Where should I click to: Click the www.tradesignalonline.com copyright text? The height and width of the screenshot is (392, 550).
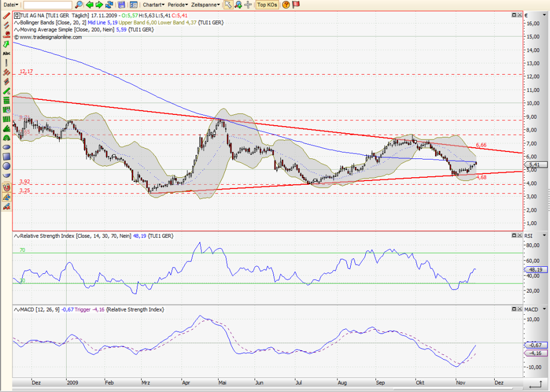[x=48, y=37]
